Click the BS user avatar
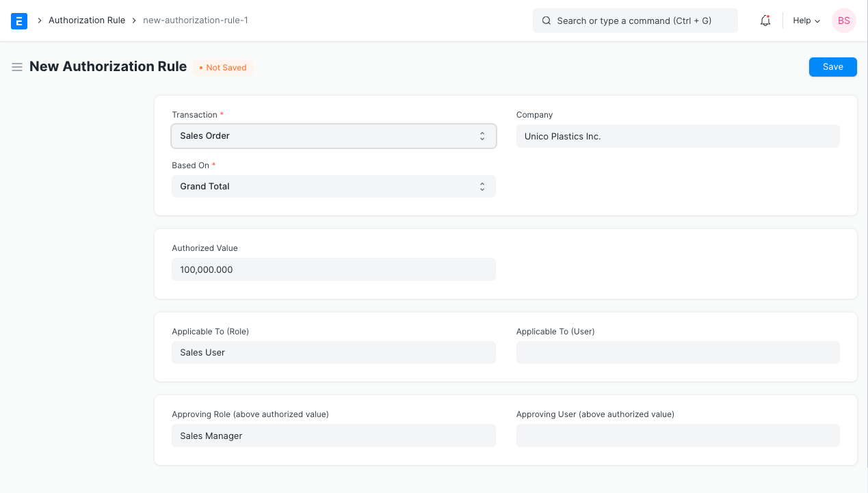 click(x=843, y=21)
